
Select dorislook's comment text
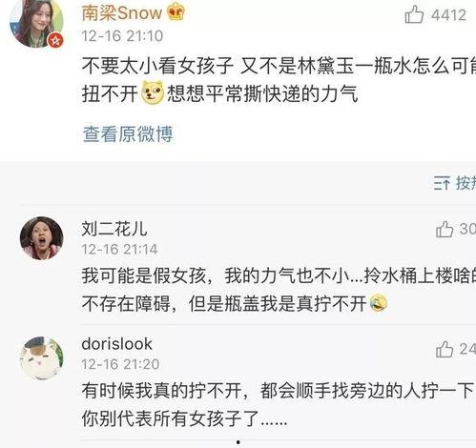(x=279, y=404)
